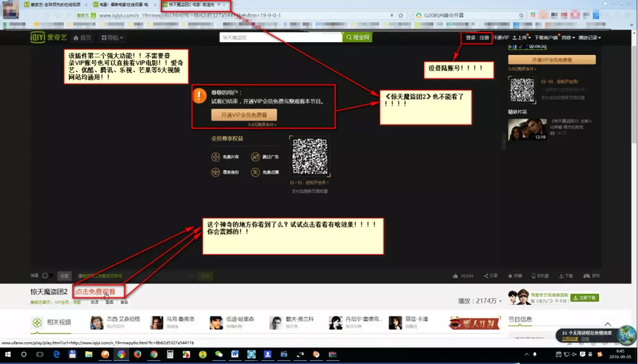The width and height of the screenshot is (638, 364).
Task: Click the bookmark star in address bar
Action: click(401, 15)
